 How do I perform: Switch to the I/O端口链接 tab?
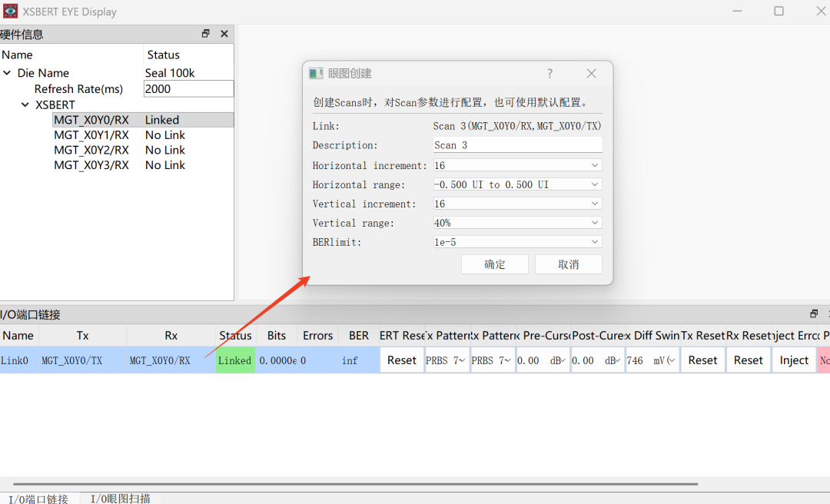(38, 499)
